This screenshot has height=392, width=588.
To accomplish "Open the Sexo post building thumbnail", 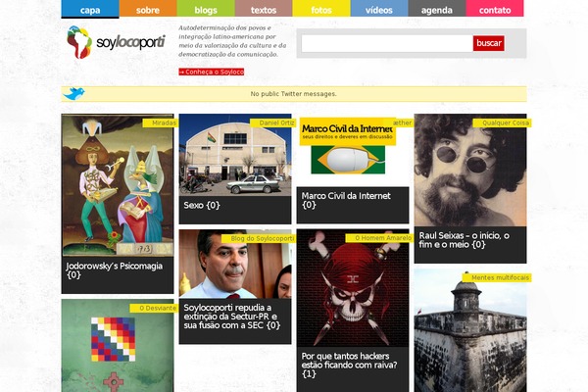I will pyautogui.click(x=235, y=155).
